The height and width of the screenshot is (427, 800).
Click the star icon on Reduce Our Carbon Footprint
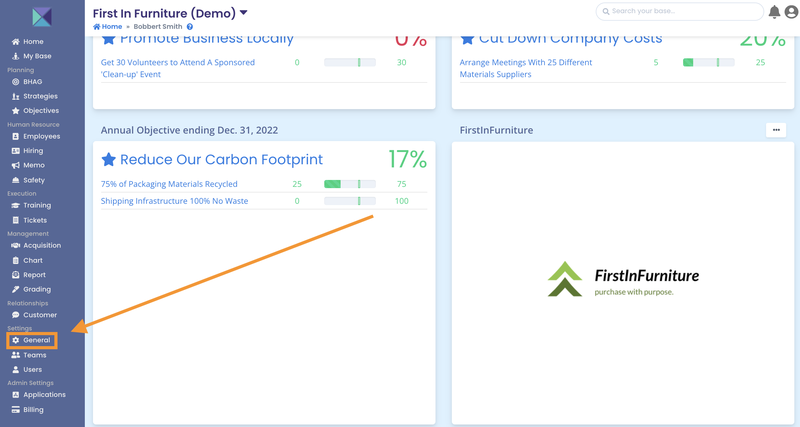[x=109, y=160]
